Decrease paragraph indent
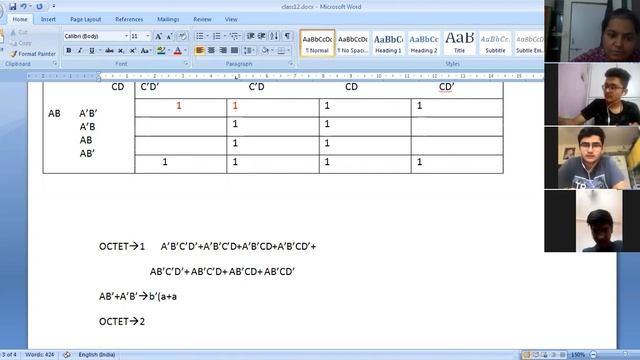The height and width of the screenshot is (360, 640). pyautogui.click(x=251, y=36)
